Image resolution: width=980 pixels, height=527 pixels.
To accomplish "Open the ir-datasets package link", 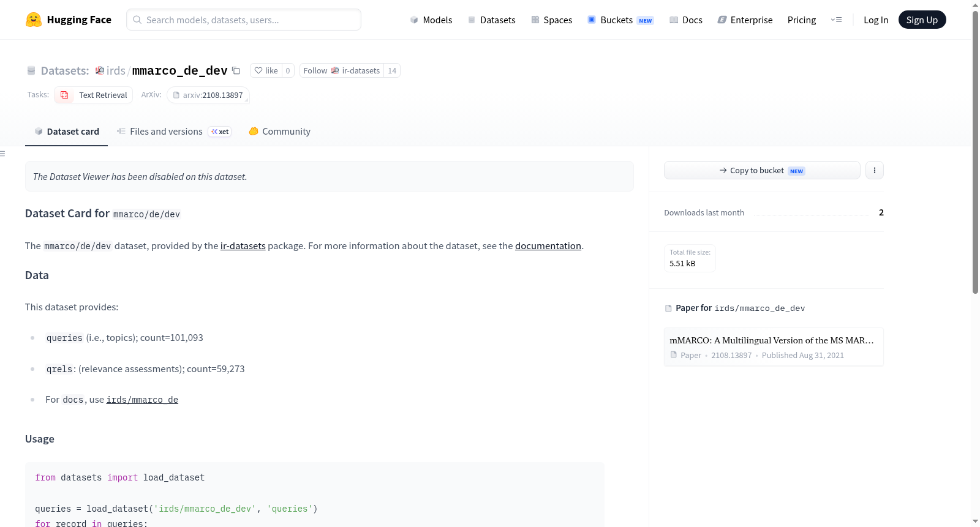I will pos(243,246).
